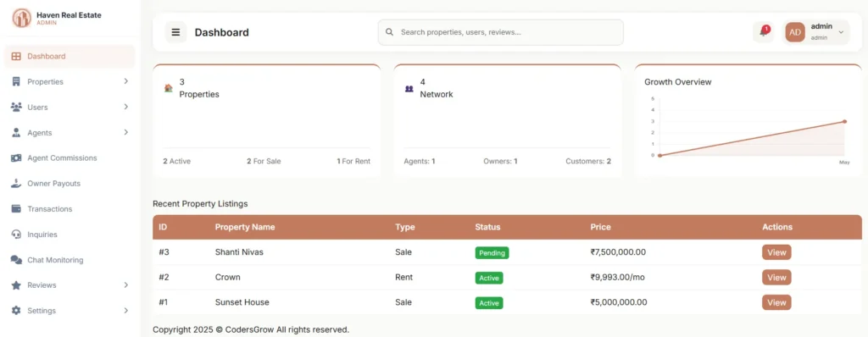
Task: Focus the search properties, users, reviews field
Action: (500, 32)
